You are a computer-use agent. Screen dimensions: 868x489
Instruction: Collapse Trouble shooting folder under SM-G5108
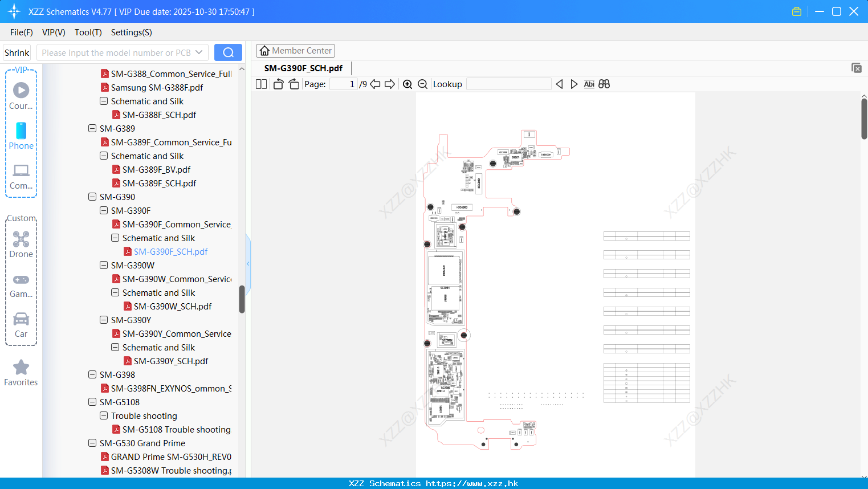coord(104,415)
